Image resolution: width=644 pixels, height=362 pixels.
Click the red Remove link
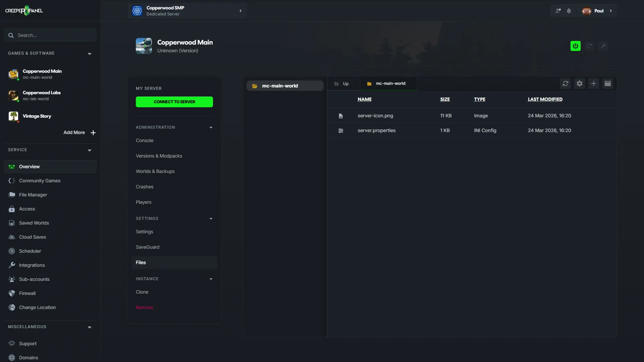click(x=144, y=307)
